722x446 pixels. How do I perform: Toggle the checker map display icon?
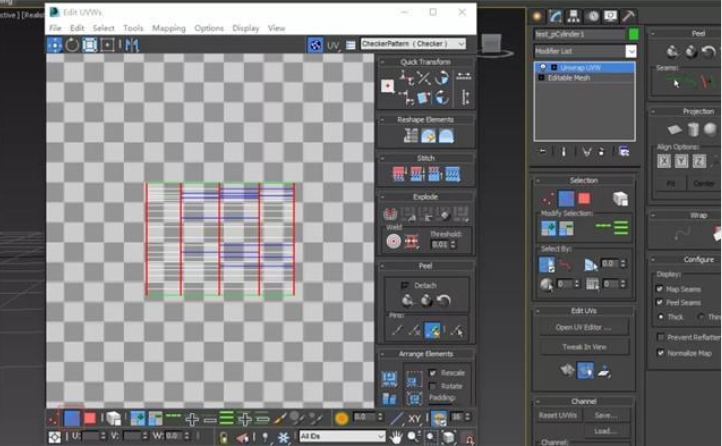pyautogui.click(x=315, y=45)
